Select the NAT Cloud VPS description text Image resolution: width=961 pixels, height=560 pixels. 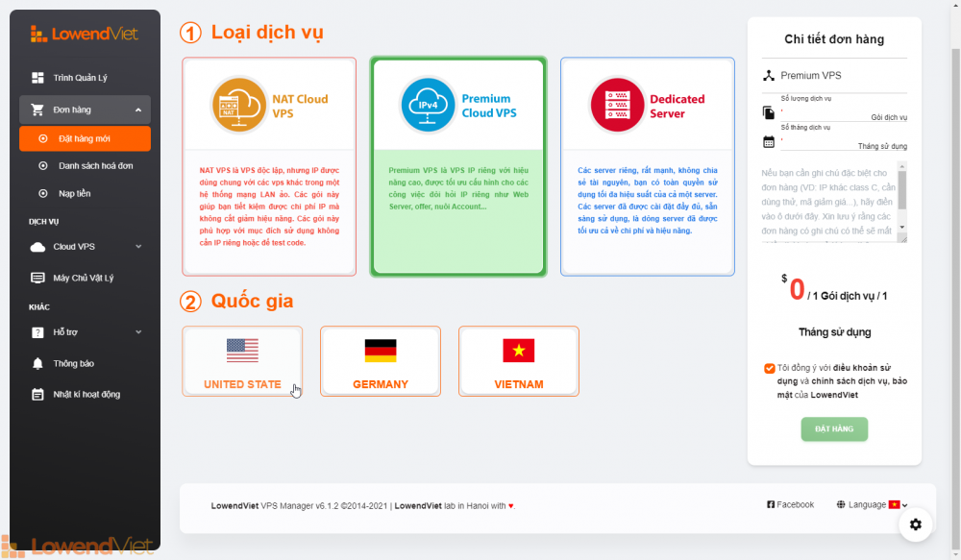269,207
